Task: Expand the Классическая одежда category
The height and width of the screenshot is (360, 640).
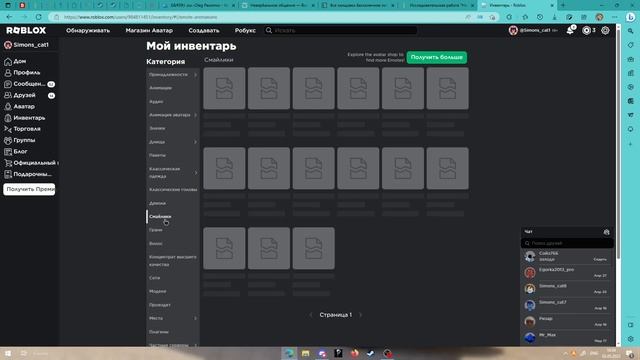Action: pyautogui.click(x=172, y=173)
